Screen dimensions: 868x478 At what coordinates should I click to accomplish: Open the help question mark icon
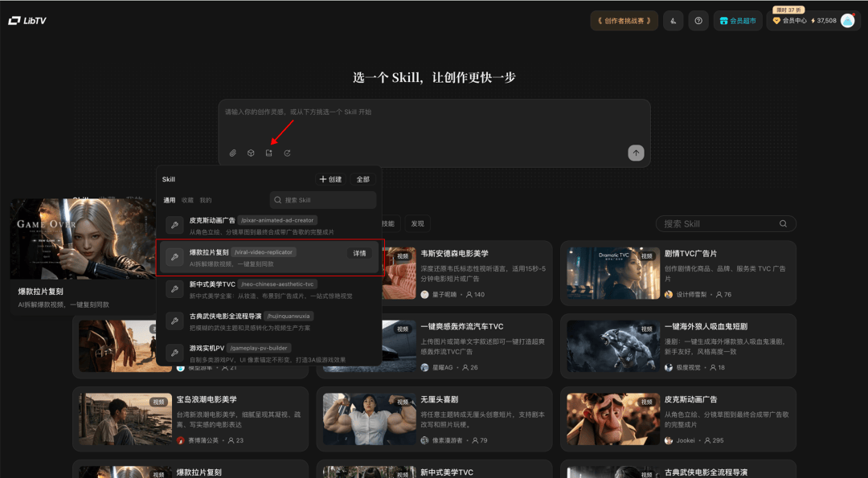pyautogui.click(x=698, y=20)
